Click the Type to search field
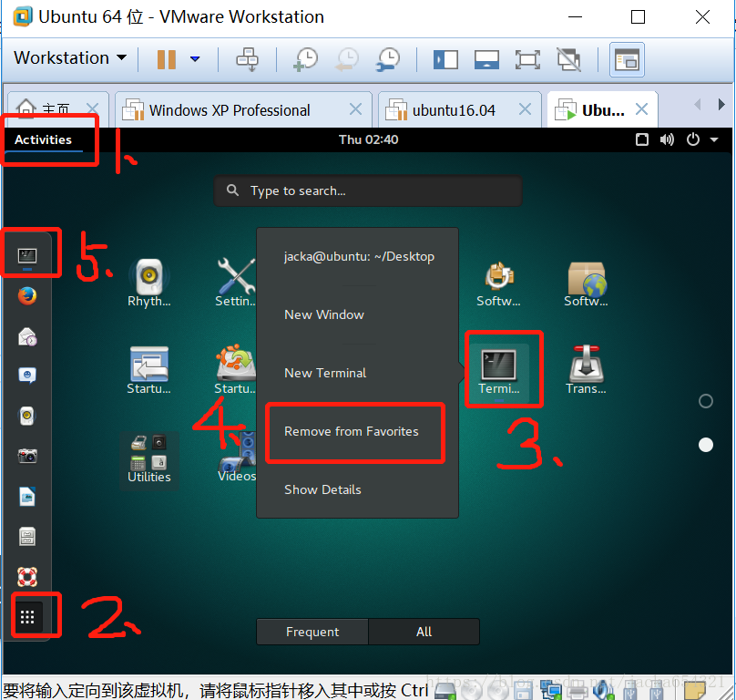Screen dimensions: 736x700 coord(367,190)
